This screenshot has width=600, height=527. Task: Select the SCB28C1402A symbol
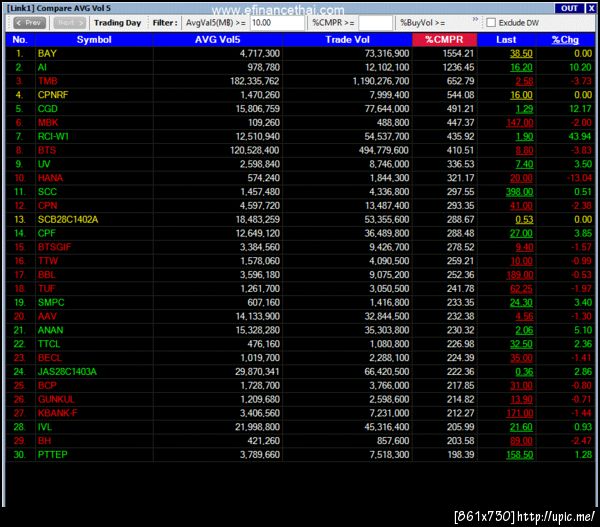tap(68, 219)
